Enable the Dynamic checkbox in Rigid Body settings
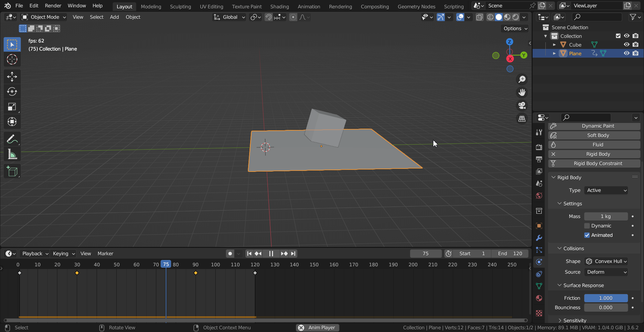 click(x=587, y=225)
